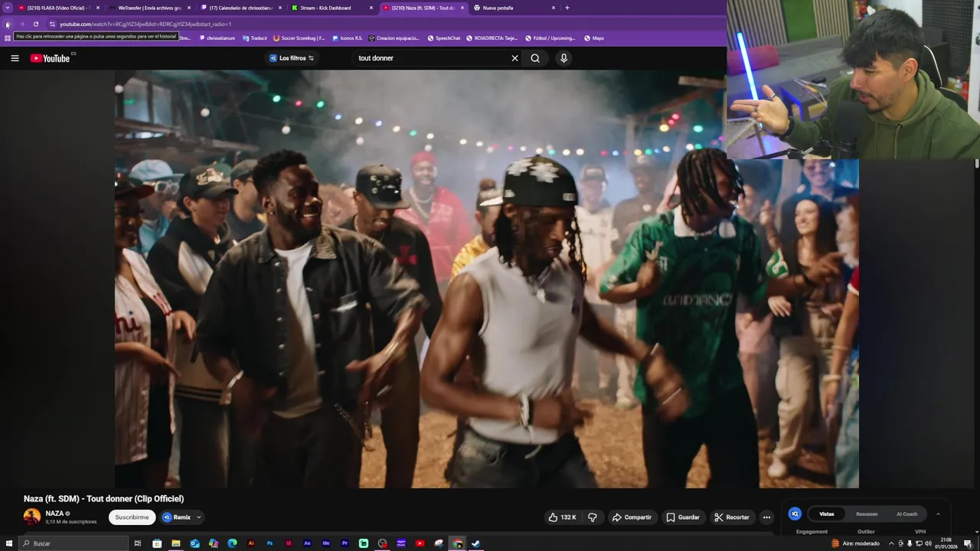Image resolution: width=980 pixels, height=551 pixels.
Task: Click the Engagement column label
Action: pos(812,532)
